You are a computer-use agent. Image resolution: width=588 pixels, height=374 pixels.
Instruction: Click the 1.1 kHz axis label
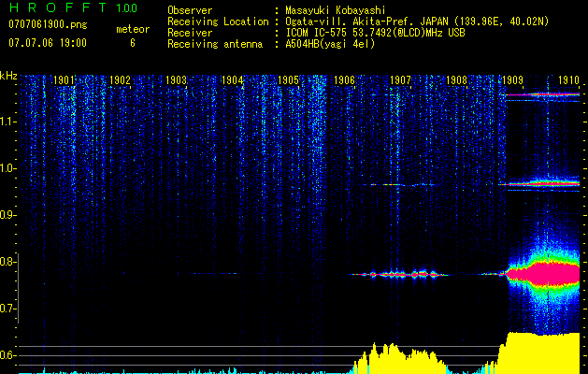[7, 122]
